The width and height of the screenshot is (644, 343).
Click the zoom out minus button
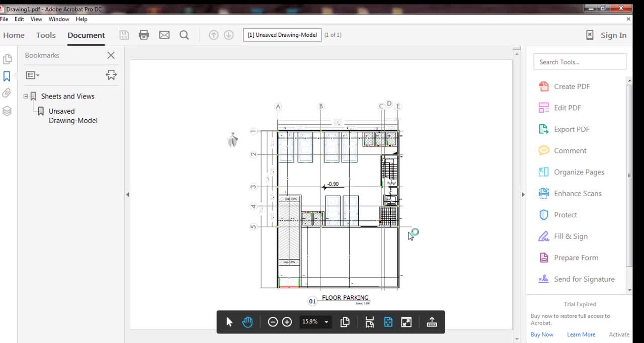click(273, 322)
